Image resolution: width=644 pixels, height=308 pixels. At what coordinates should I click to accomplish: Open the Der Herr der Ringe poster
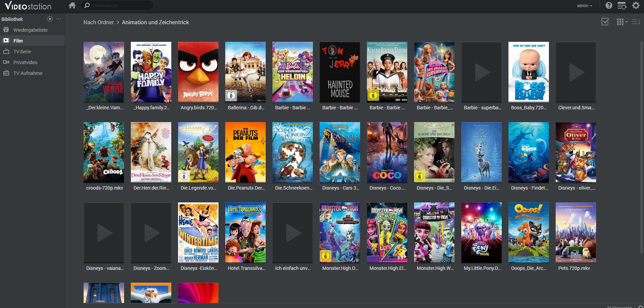click(x=151, y=152)
